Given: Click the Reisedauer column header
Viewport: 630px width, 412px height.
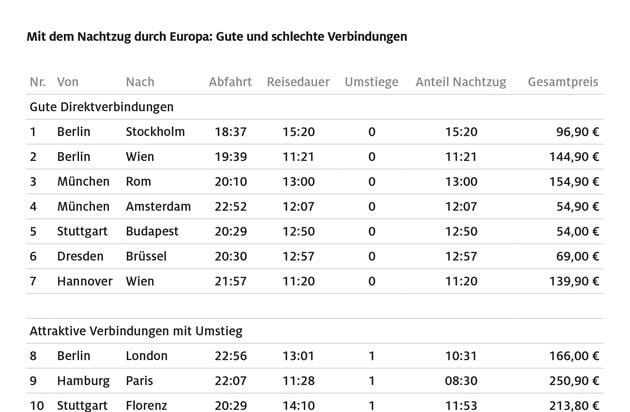Looking at the screenshot, I should click(298, 82).
